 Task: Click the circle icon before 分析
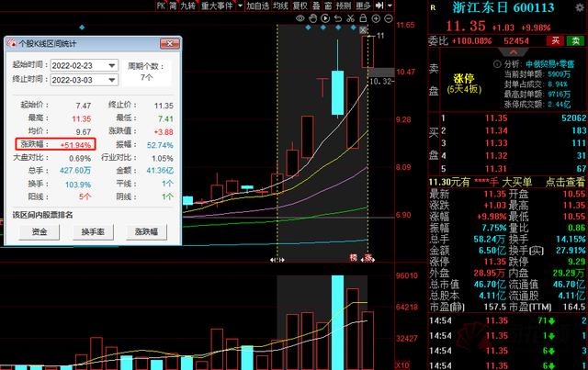(497, 64)
